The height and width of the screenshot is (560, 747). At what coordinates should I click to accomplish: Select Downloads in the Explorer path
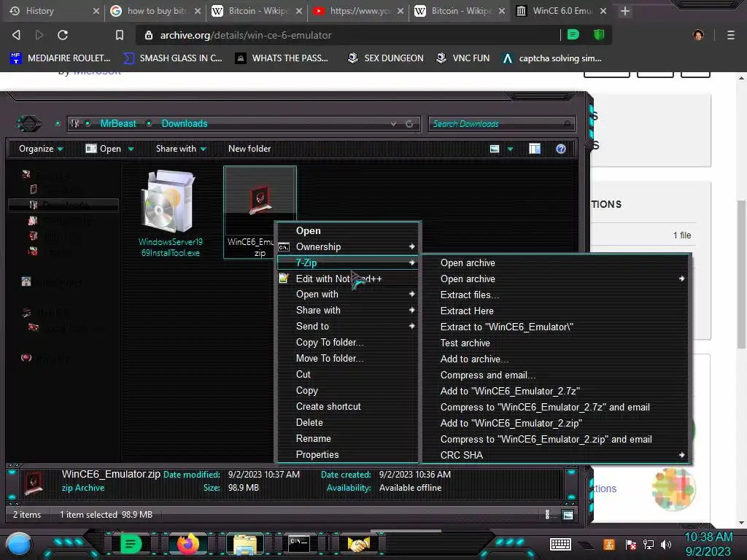click(x=185, y=124)
